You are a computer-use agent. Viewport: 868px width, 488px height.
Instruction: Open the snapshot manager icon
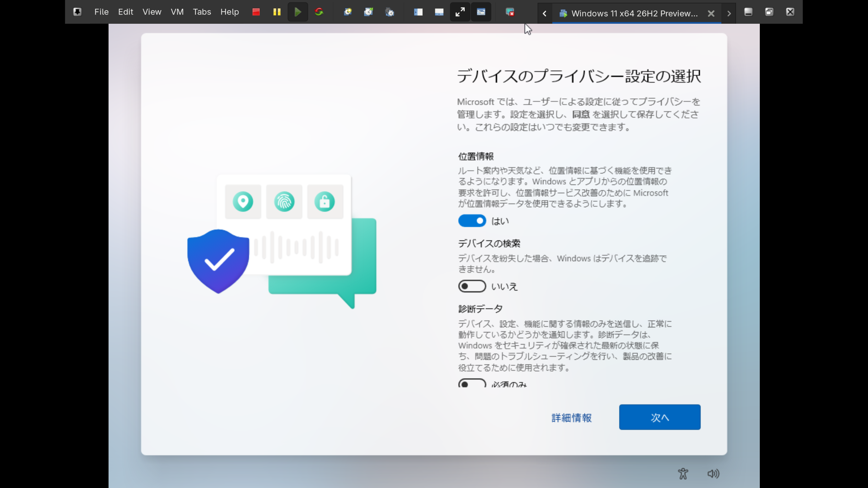tap(390, 12)
